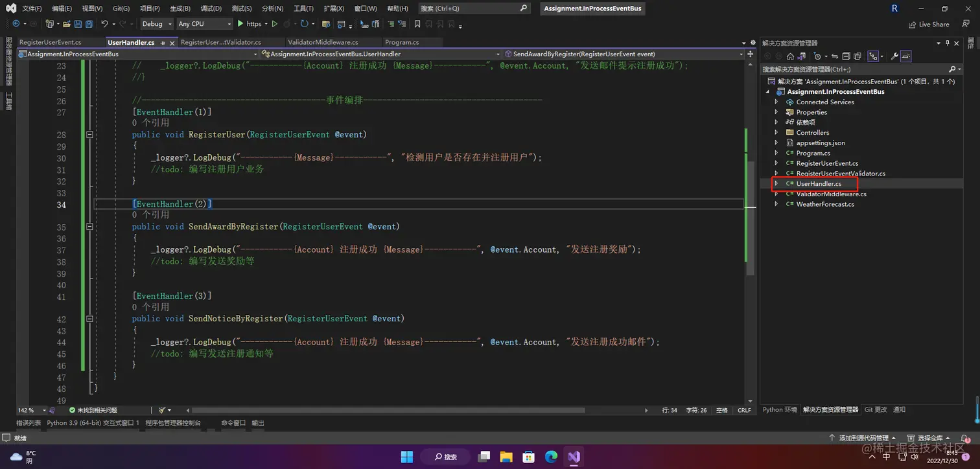Click Start Without Debugging outlined play icon

275,24
